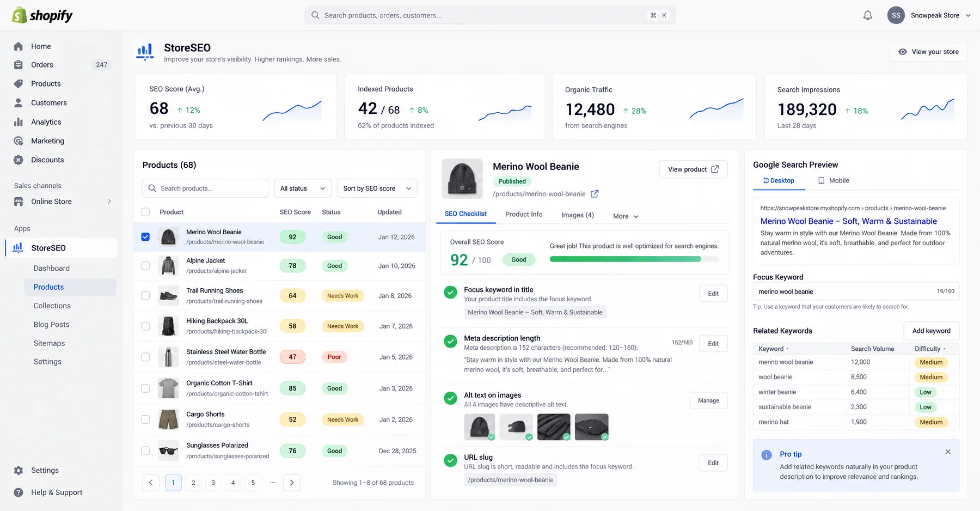Uncheck the Merino Wool Beanie checkbox
980x511 pixels.
(x=145, y=237)
